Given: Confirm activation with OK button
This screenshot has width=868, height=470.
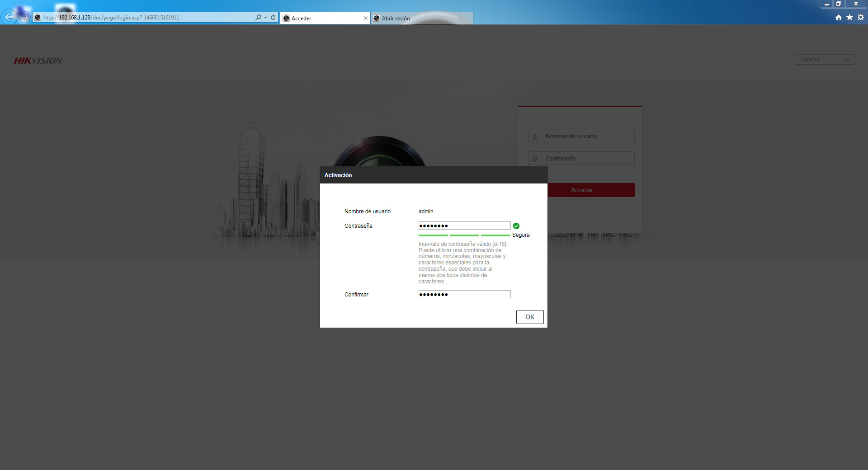Looking at the screenshot, I should coord(530,317).
